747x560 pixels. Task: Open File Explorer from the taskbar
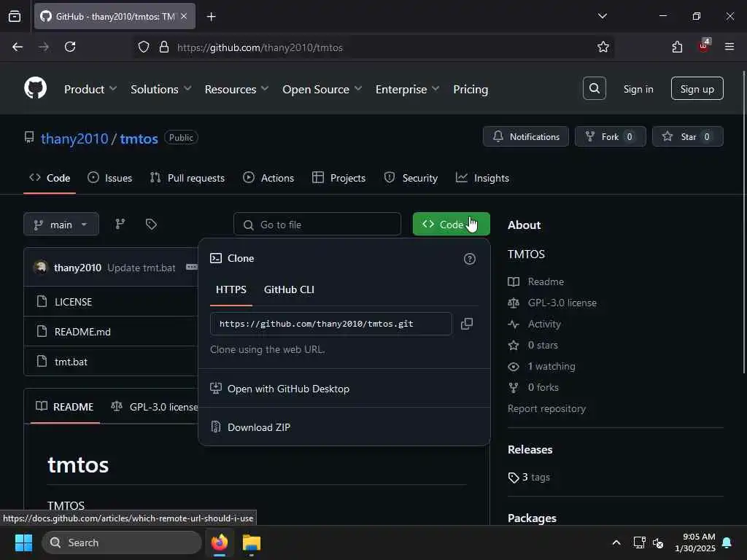click(x=251, y=542)
